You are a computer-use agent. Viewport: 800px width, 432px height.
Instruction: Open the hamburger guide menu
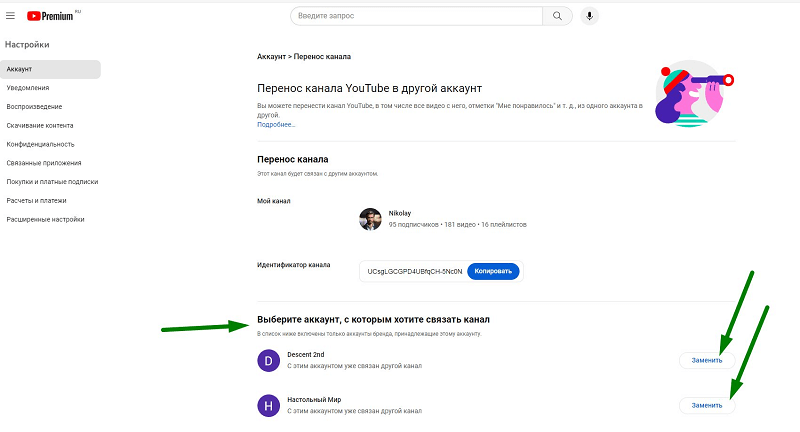[x=10, y=16]
